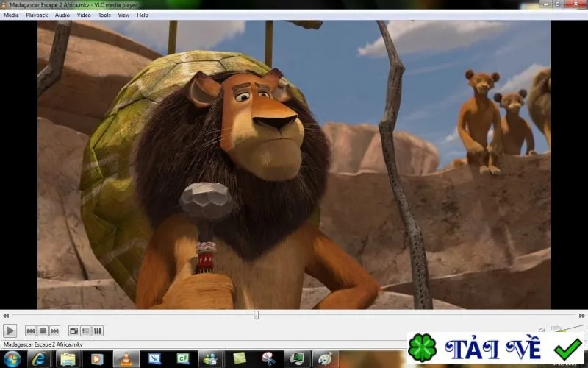Toggle fullscreen video mode
The width and height of the screenshot is (588, 368).
74,330
